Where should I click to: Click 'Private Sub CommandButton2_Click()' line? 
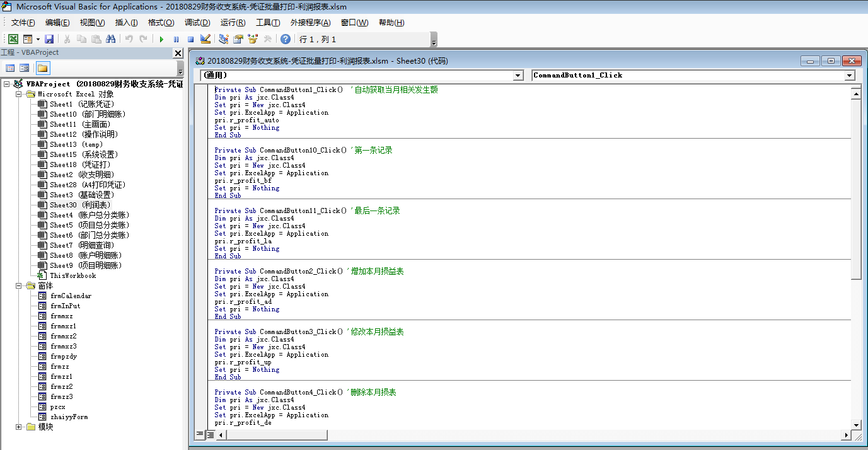[x=281, y=271]
